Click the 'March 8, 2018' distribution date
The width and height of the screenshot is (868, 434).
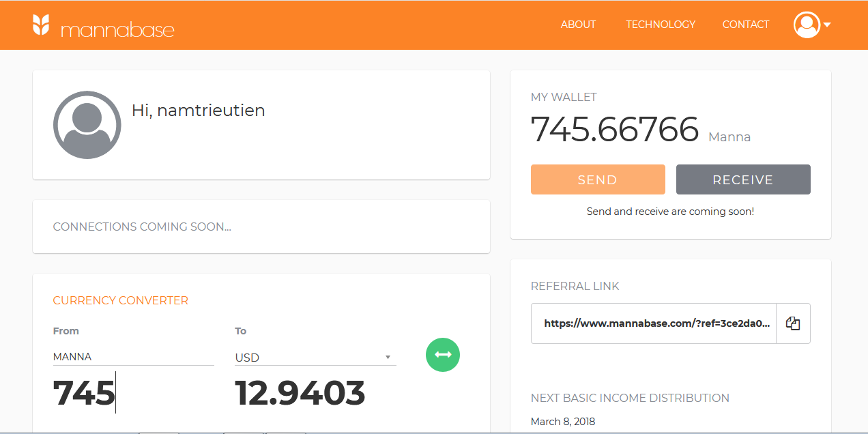click(563, 422)
